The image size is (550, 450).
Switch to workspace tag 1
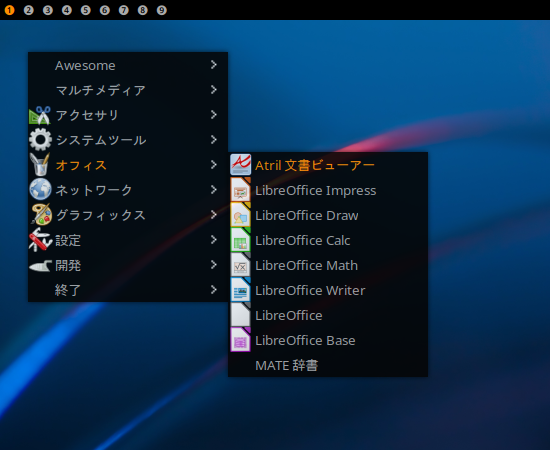9,10
